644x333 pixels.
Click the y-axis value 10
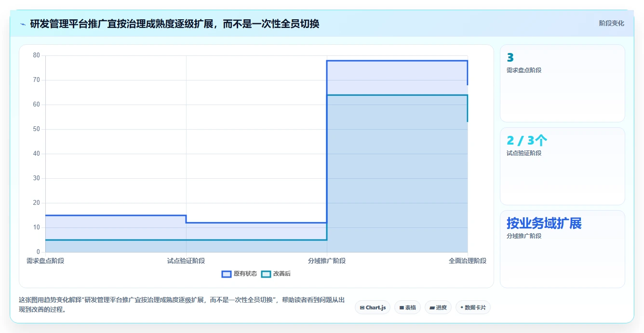click(x=37, y=227)
